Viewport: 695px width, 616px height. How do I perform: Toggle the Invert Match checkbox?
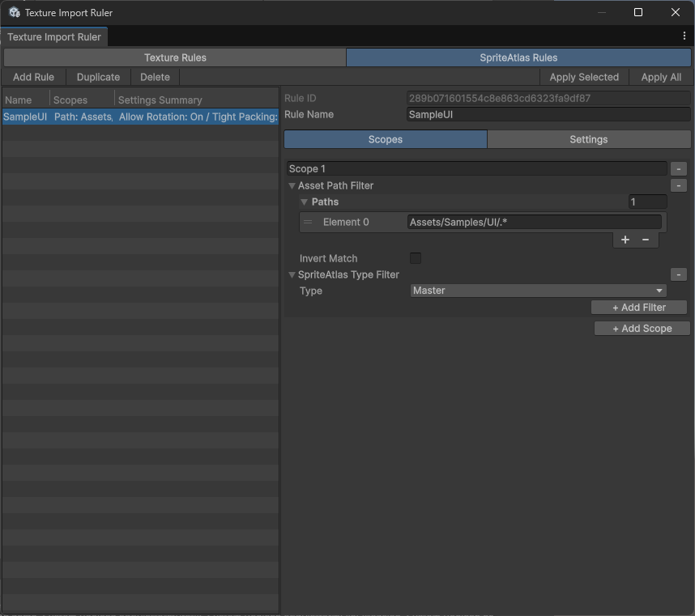coord(416,258)
